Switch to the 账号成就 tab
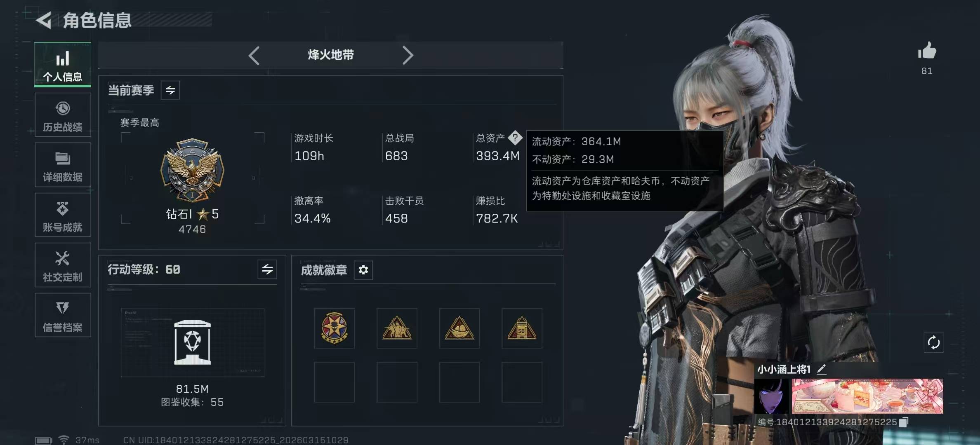 tap(63, 215)
